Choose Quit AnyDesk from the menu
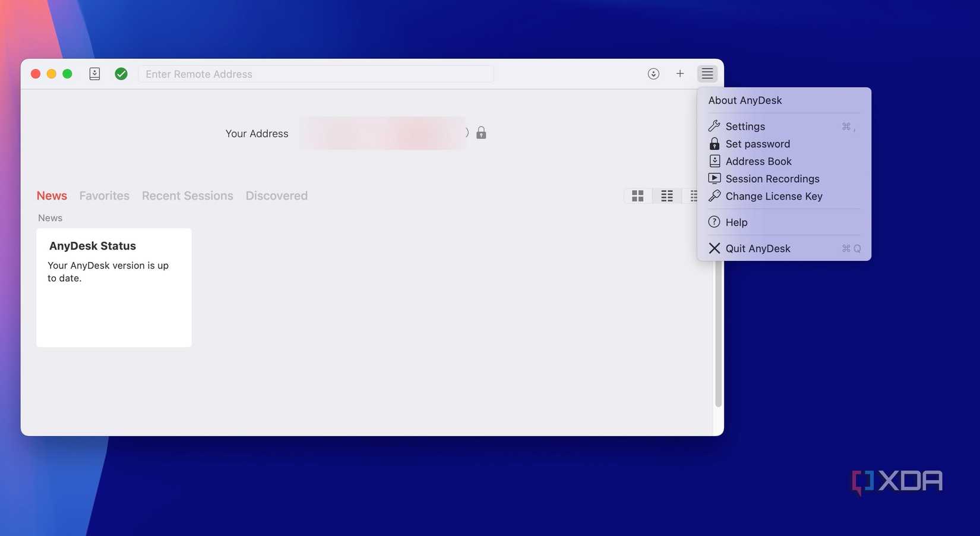This screenshot has height=536, width=980. (758, 248)
